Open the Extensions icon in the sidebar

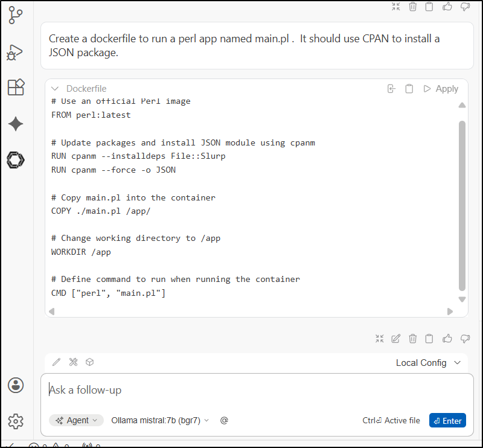pyautogui.click(x=16, y=87)
